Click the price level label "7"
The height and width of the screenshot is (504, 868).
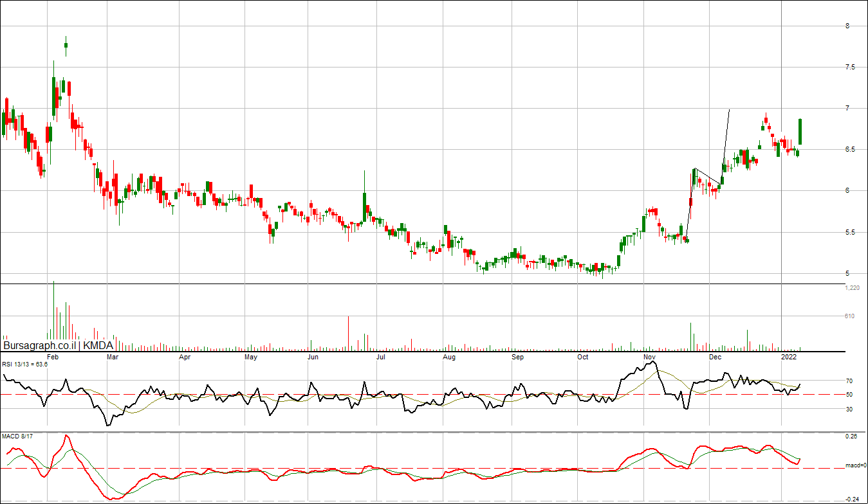click(x=846, y=109)
